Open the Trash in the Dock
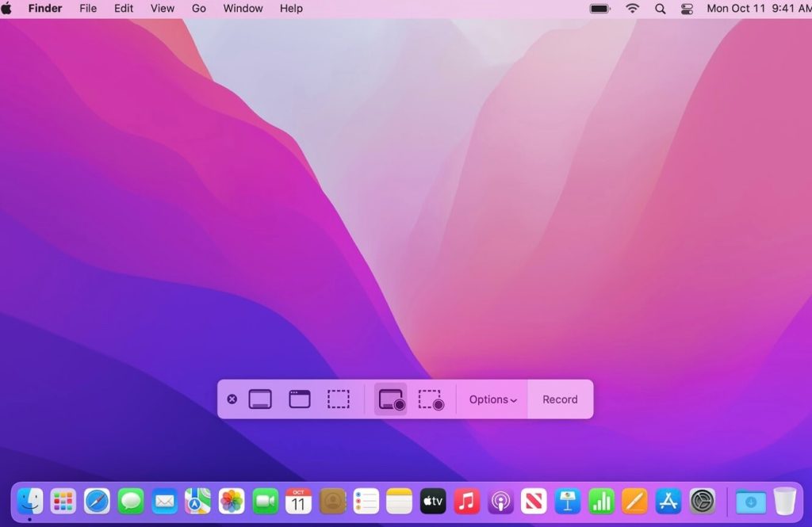812x527 pixels. click(784, 501)
